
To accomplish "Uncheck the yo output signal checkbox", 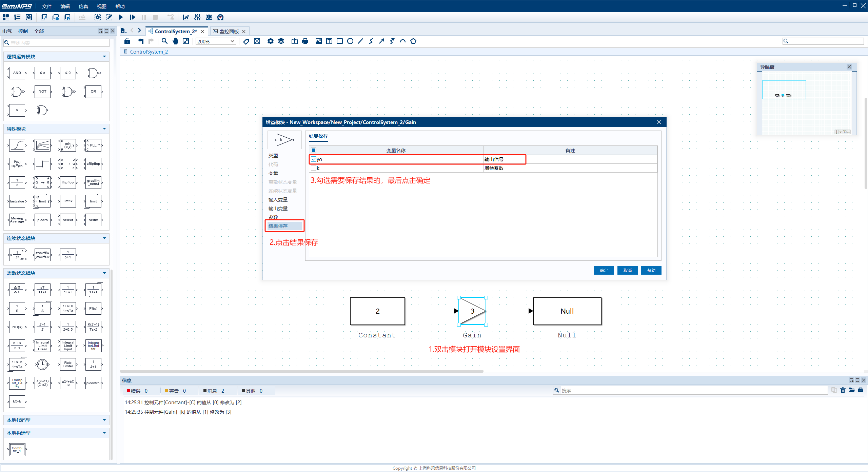I will coord(314,159).
